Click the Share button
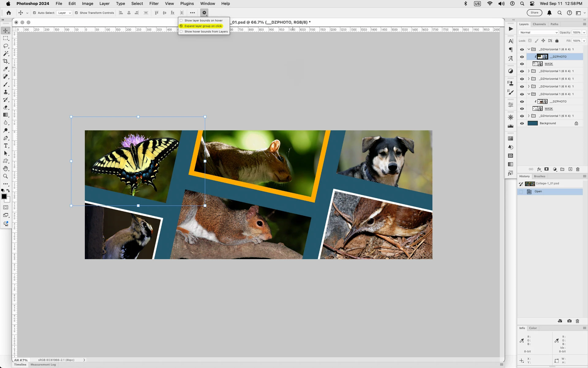The height and width of the screenshot is (368, 588). (534, 13)
